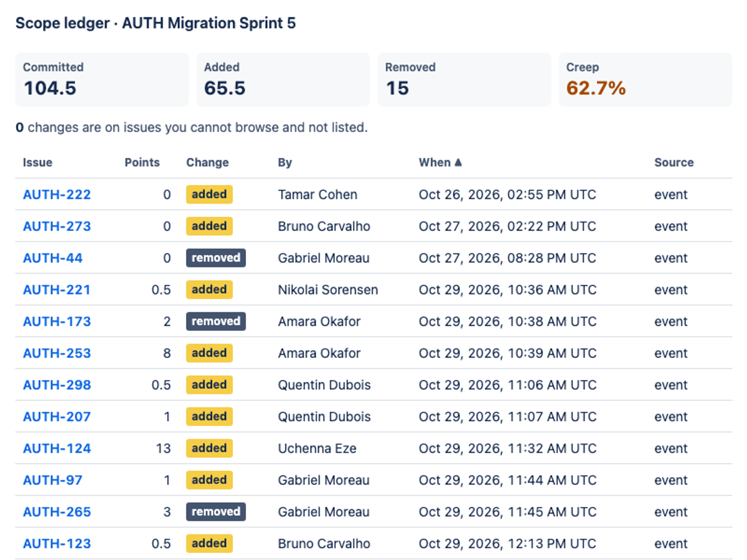The width and height of the screenshot is (747, 560).
Task: Open issue AUTH-207
Action: 57,417
